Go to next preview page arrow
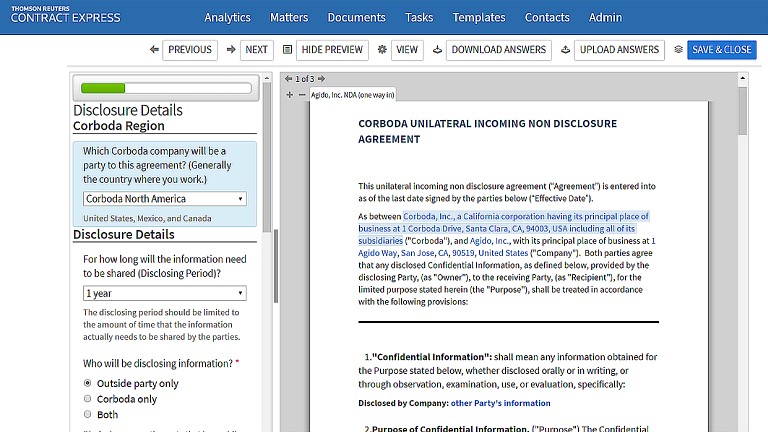The image size is (768, 432). [x=321, y=79]
